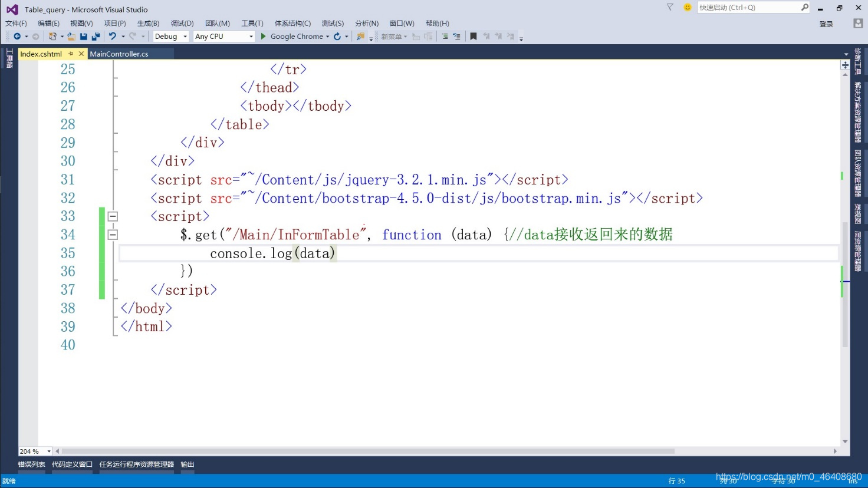Click the clear bookmarks icon
The width and height of the screenshot is (868, 488).
point(511,37)
